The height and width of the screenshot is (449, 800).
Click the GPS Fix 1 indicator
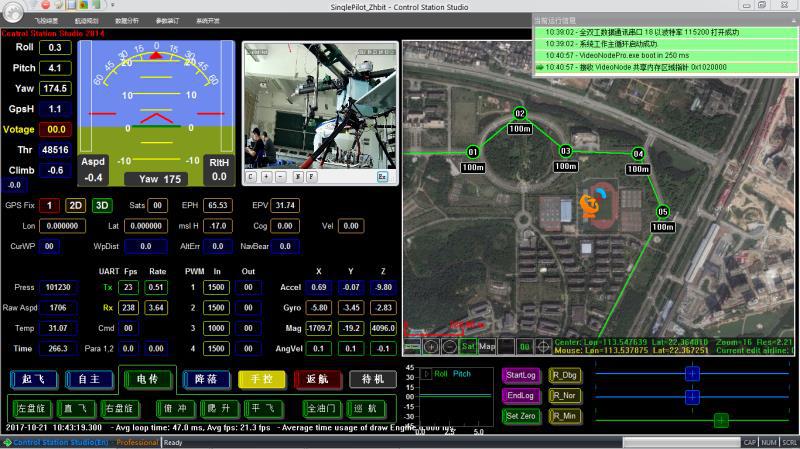(x=49, y=205)
